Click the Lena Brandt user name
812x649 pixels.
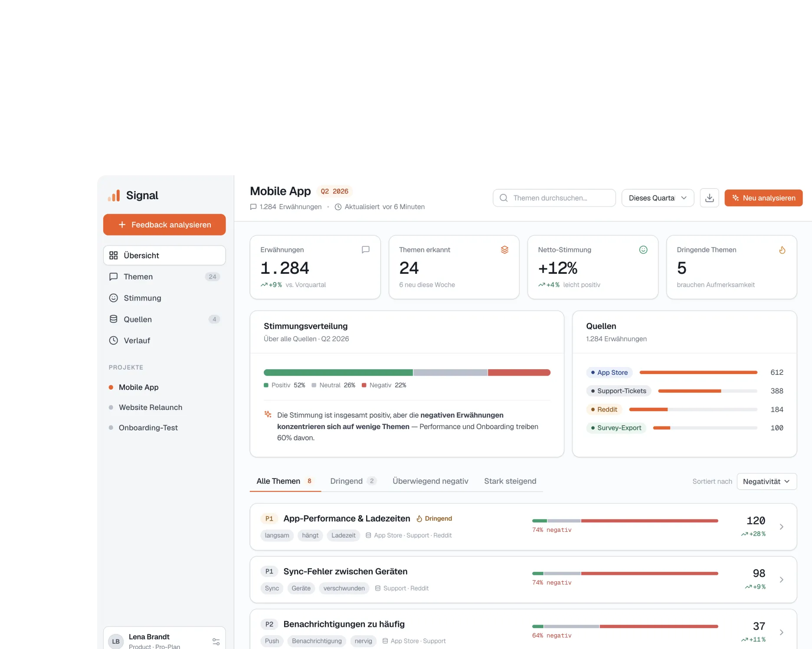149,637
